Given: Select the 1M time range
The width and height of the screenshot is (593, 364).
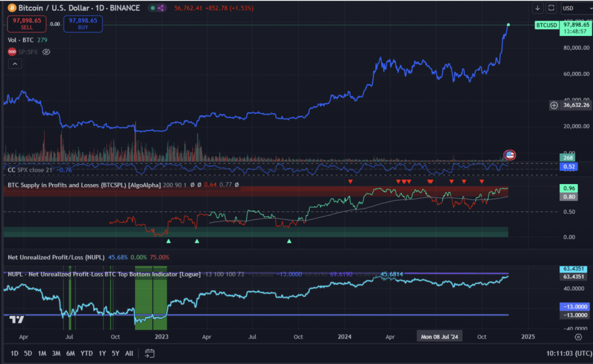Looking at the screenshot, I should click(42, 353).
